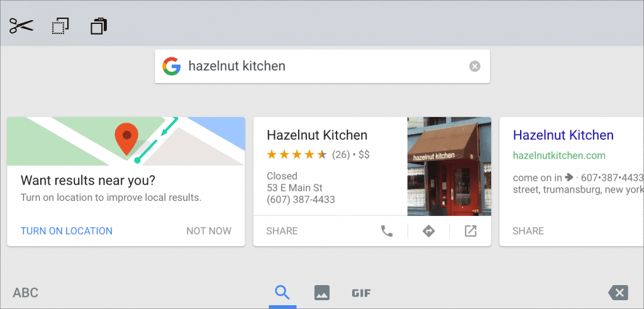Click the Google G logo
This screenshot has height=309, width=644.
coord(172,66)
